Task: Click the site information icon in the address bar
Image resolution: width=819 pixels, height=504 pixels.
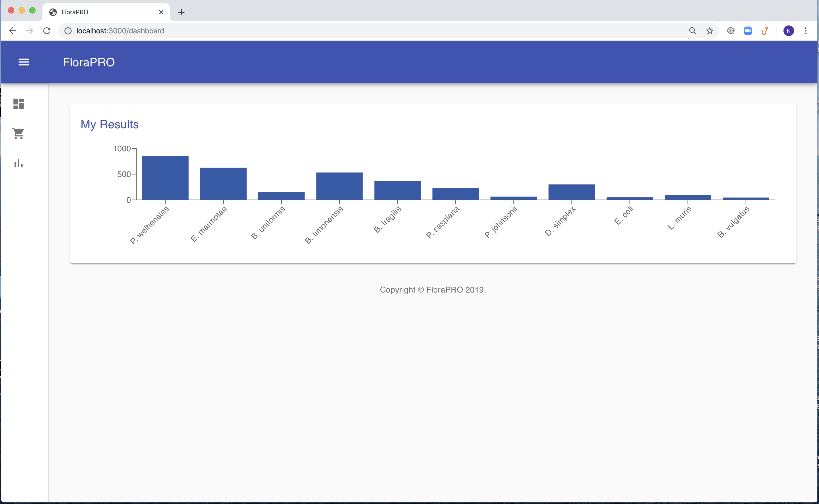Action: click(x=68, y=31)
